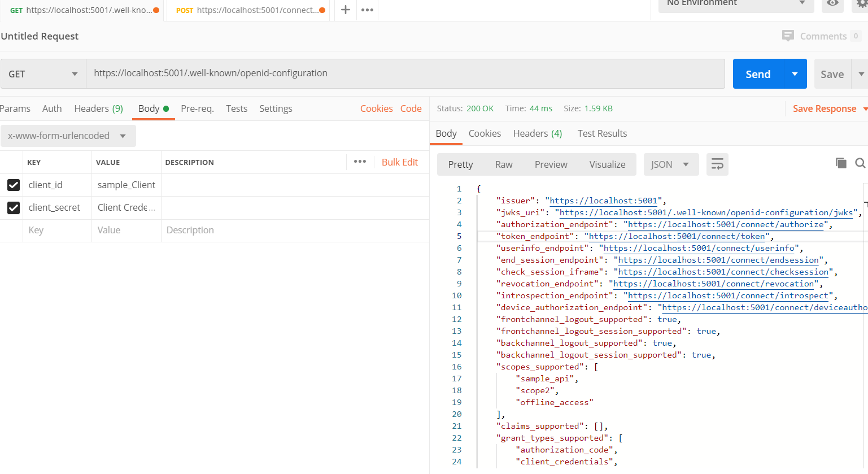Viewport: 868px width, 474px height.
Task: Click Bulk Edit for body parameters
Action: point(400,162)
